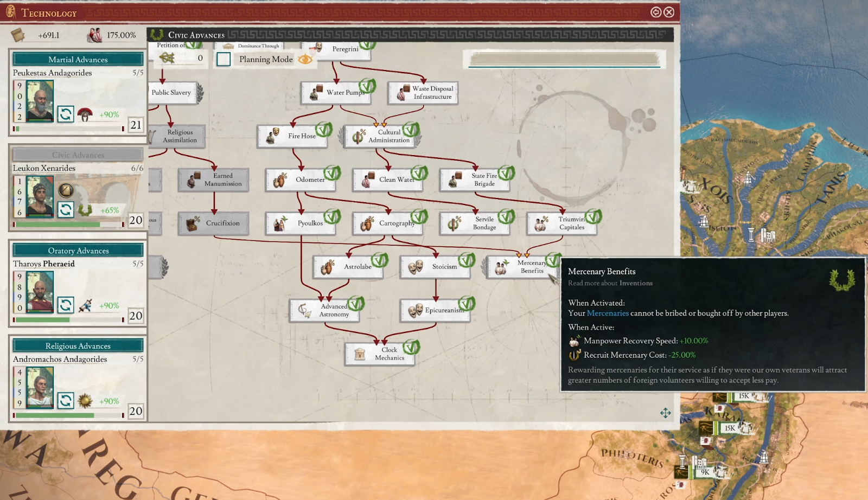Select the Astrolabe invention
Image resolution: width=868 pixels, height=500 pixels.
pyautogui.click(x=348, y=267)
